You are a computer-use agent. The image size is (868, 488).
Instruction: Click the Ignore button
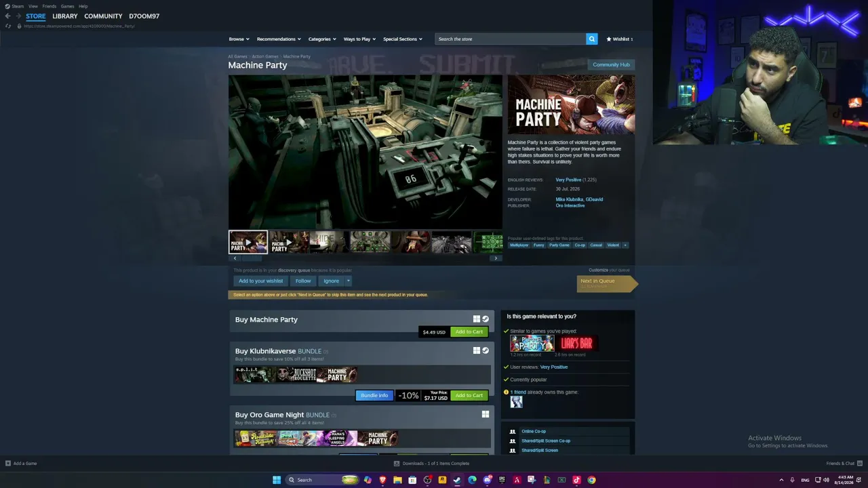point(331,281)
